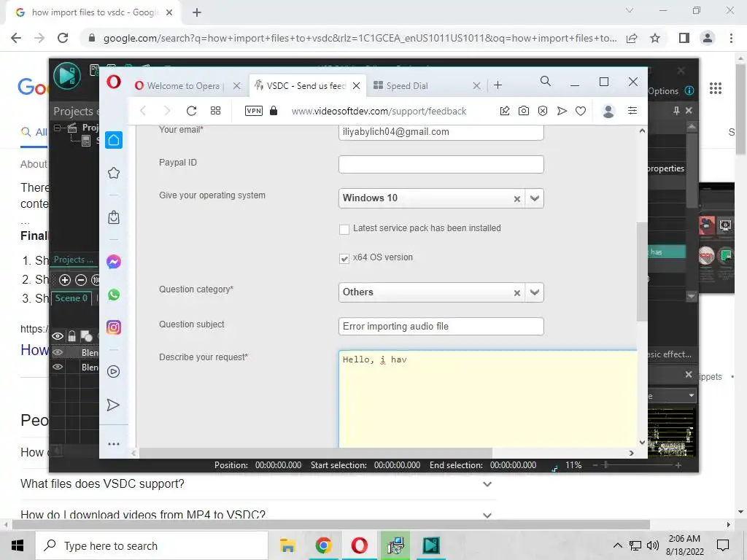Click Opera page horizontal scrollbar
The height and width of the screenshot is (560, 747).
click(x=315, y=453)
